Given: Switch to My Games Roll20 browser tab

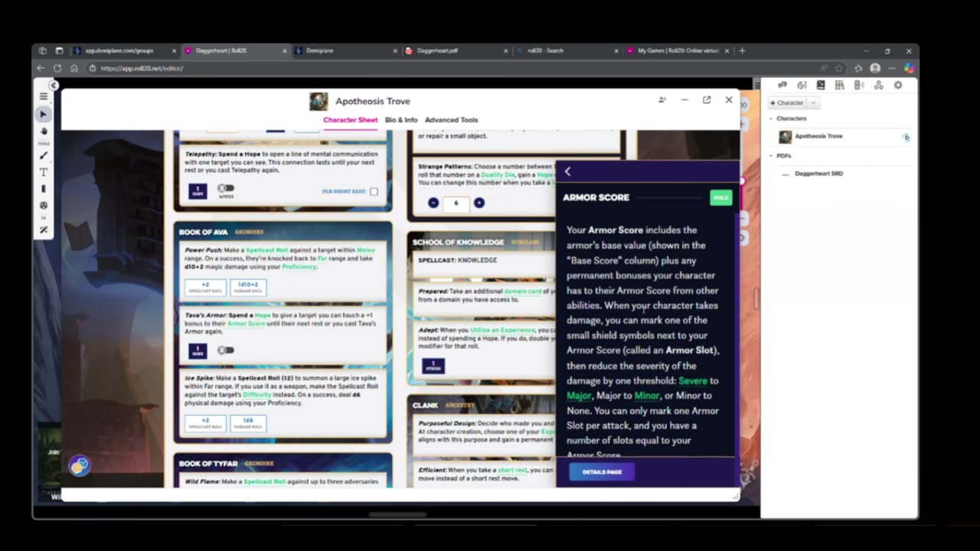Looking at the screenshot, I should click(678, 51).
